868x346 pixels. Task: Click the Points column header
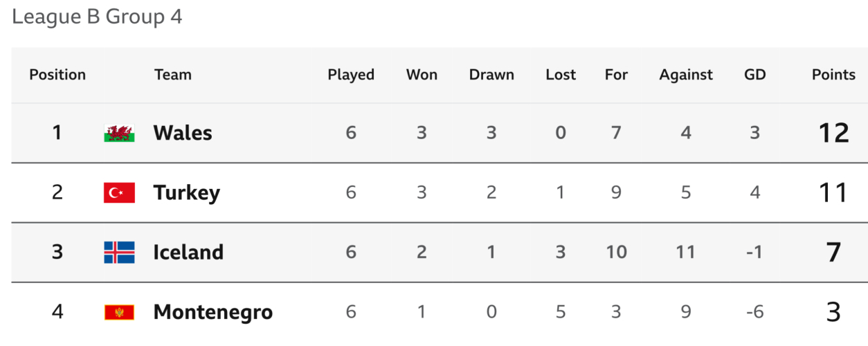point(833,75)
